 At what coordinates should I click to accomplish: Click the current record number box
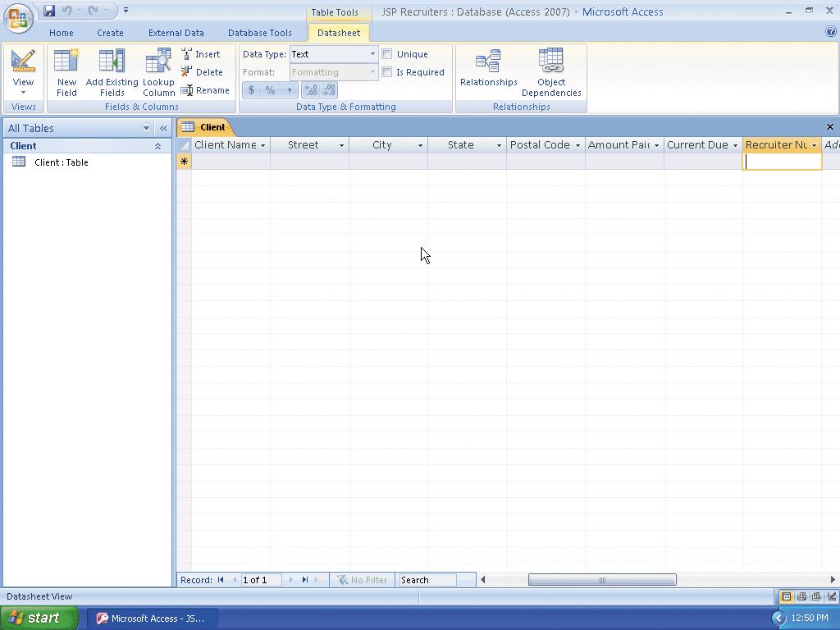pos(262,580)
